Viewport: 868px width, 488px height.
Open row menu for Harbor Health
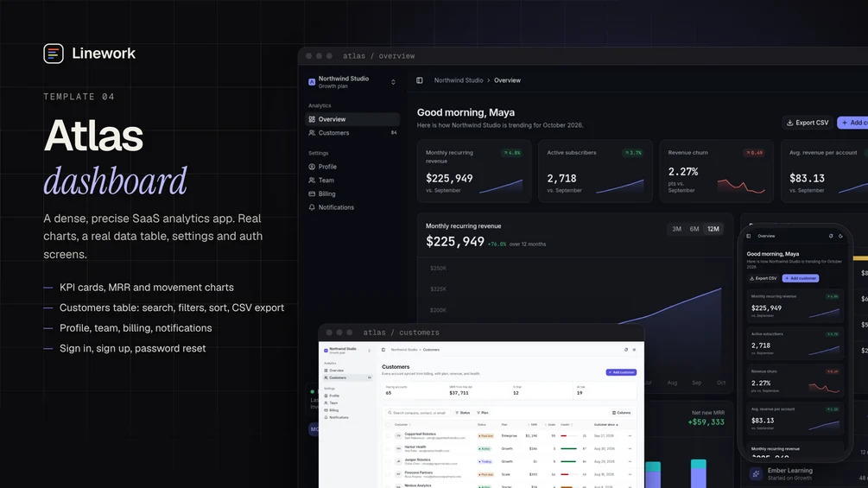[x=630, y=449]
